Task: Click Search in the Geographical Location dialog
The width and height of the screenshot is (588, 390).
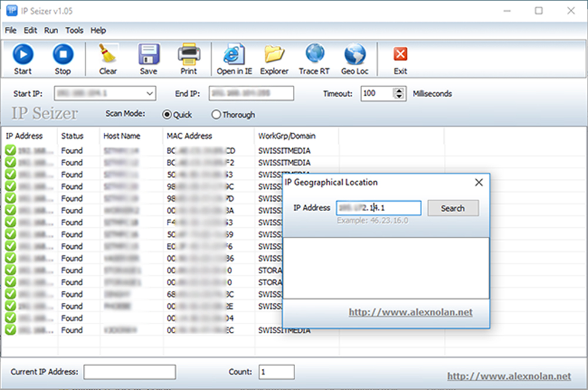Action: coord(453,208)
